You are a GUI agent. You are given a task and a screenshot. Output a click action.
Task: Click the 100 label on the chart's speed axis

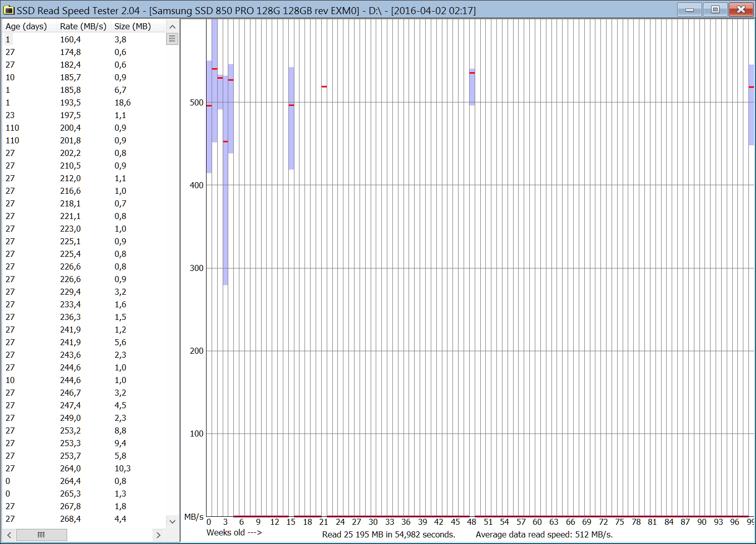pos(196,433)
